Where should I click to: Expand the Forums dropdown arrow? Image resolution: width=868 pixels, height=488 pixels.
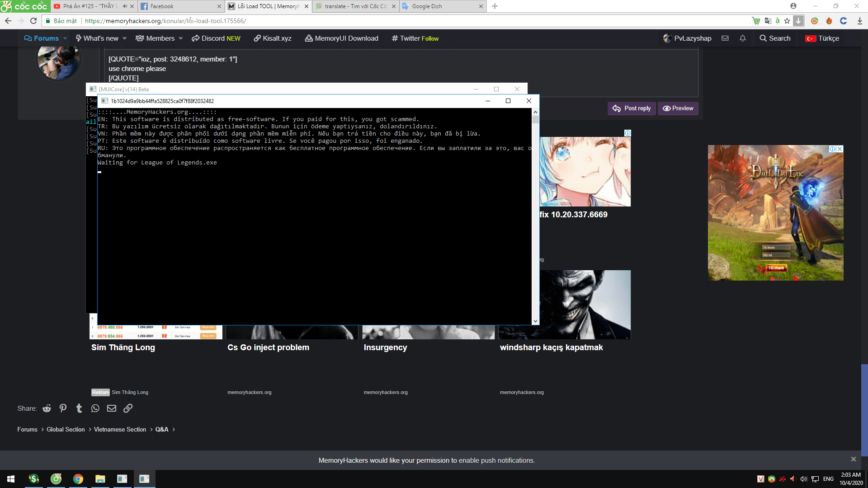coord(65,38)
